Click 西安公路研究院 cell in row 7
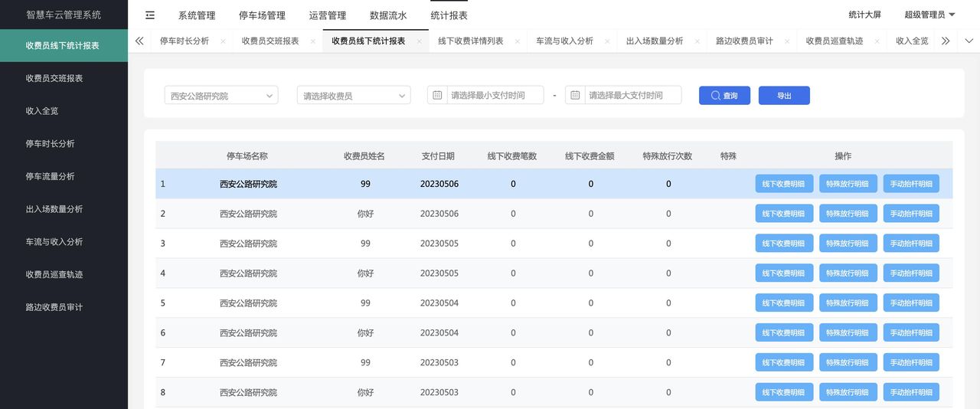Viewport: 980px width, 409px height. click(x=248, y=363)
